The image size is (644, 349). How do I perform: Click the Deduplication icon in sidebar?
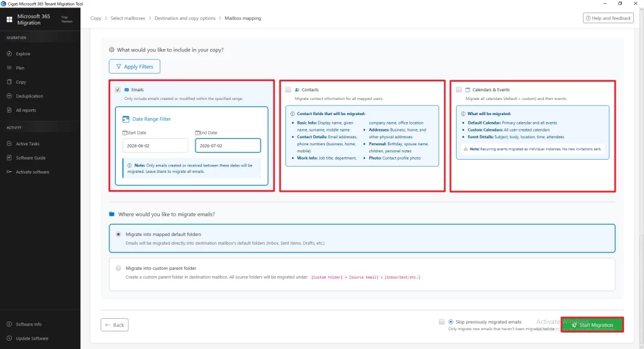(9, 96)
